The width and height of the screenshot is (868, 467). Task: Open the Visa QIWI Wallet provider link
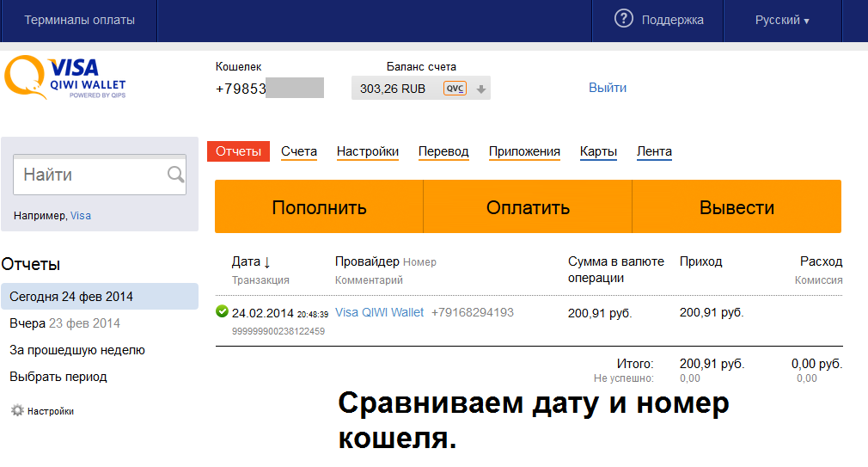click(379, 312)
